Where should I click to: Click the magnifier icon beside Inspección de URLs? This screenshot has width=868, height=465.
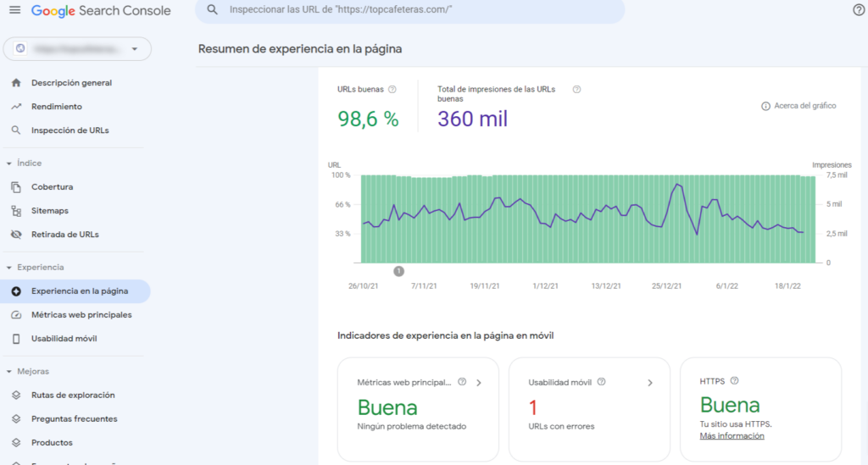(x=16, y=130)
